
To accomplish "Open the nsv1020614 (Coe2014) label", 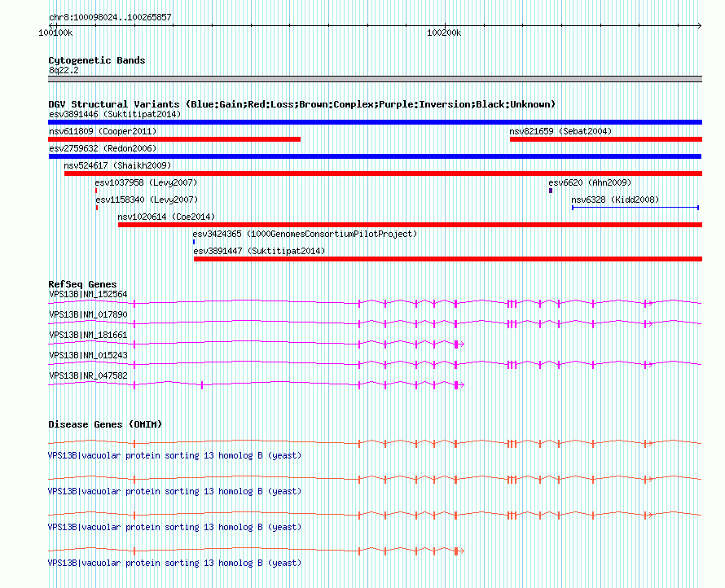I will [x=166, y=217].
